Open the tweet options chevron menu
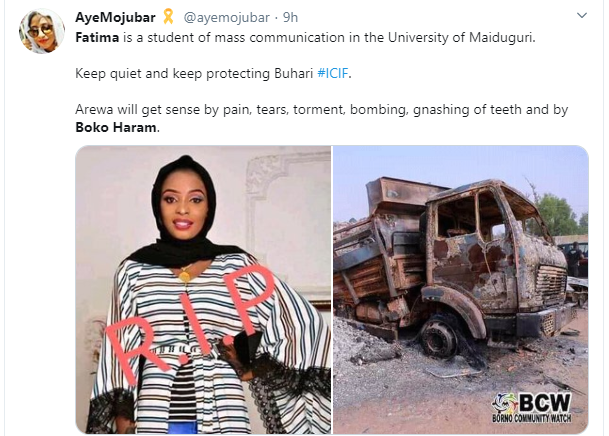Viewport: 609px width, 436px height. point(581,16)
